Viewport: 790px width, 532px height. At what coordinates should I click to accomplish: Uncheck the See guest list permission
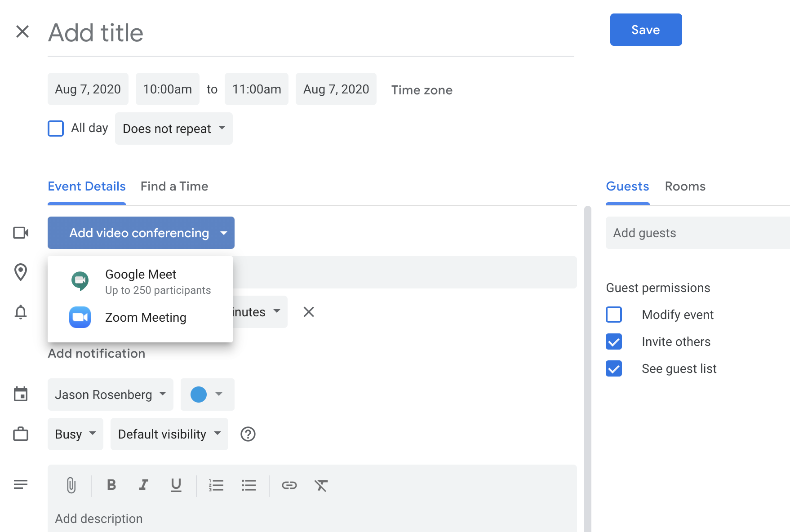(x=614, y=368)
